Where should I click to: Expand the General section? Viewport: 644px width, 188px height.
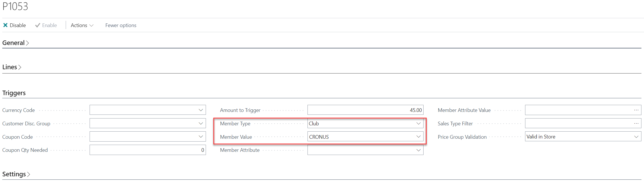point(16,43)
